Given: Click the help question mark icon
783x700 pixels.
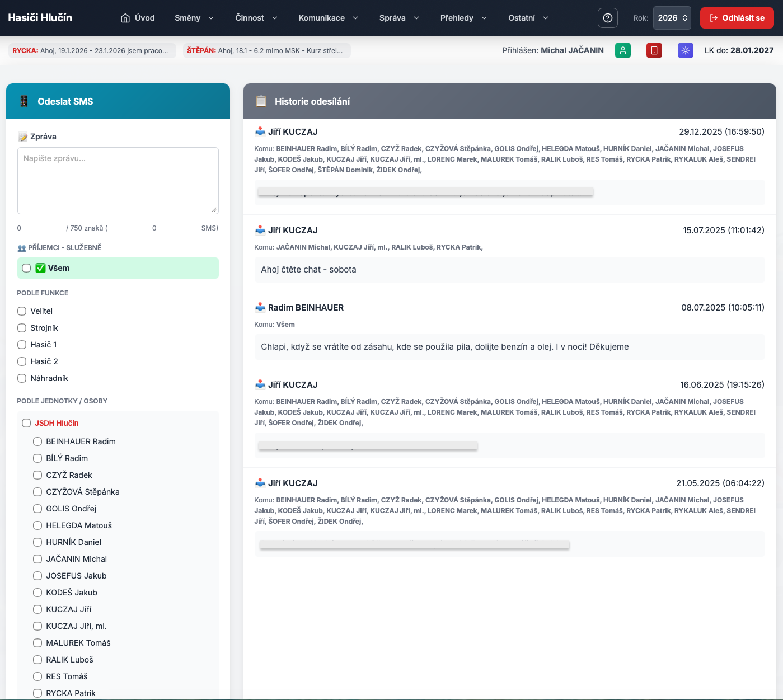Looking at the screenshot, I should 607,18.
